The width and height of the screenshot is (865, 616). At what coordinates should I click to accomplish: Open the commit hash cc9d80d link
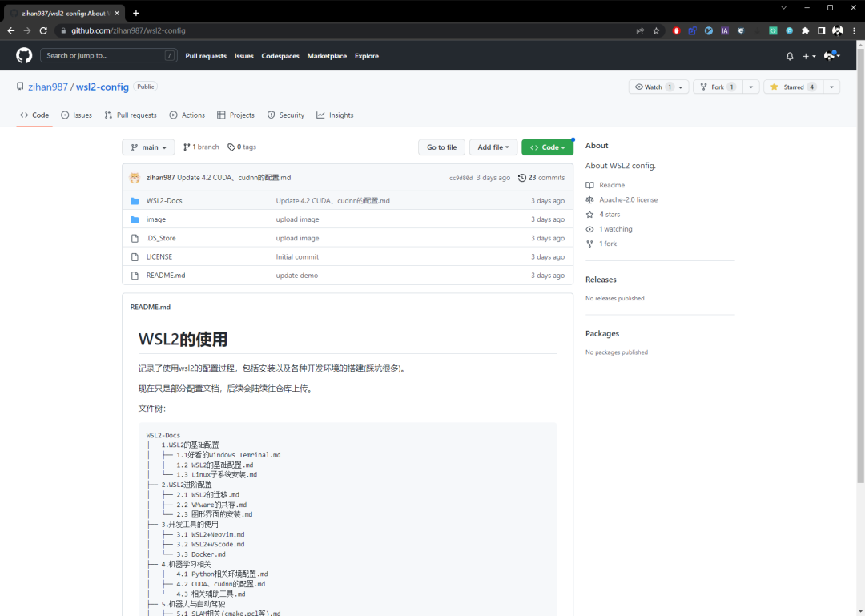pos(461,179)
